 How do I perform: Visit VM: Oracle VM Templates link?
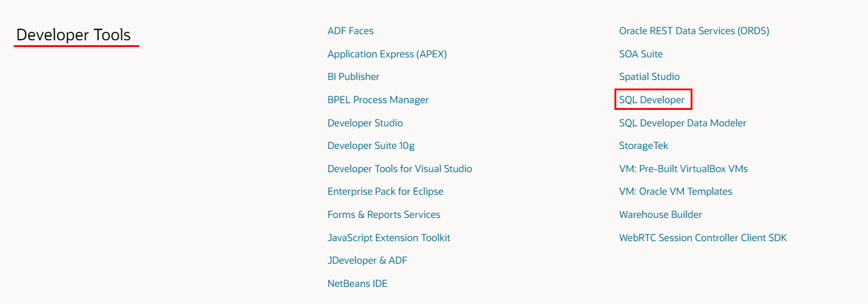pyautogui.click(x=676, y=191)
